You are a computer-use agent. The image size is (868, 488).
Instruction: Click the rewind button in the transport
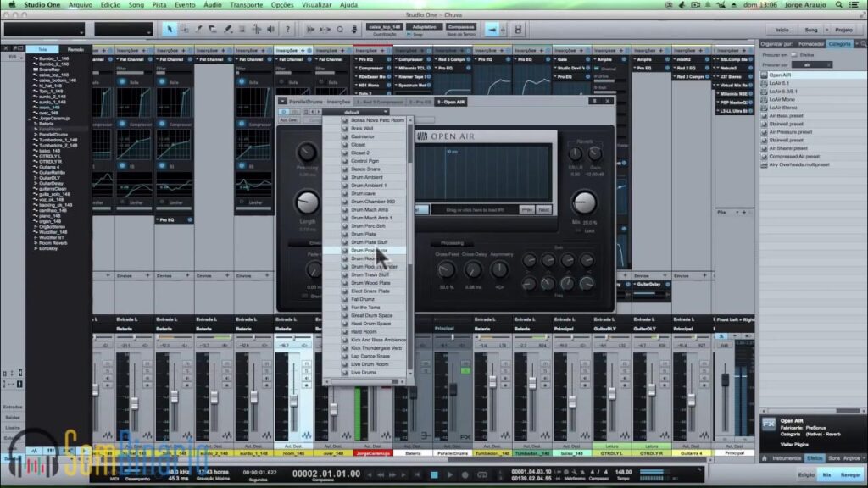(381, 474)
